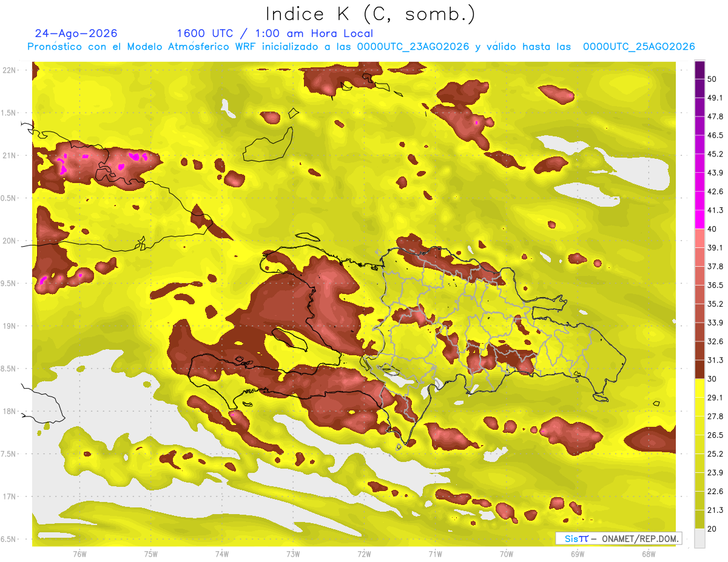Click the latitude label "20N"
Screen dimensions: 728x562
(x=10, y=241)
